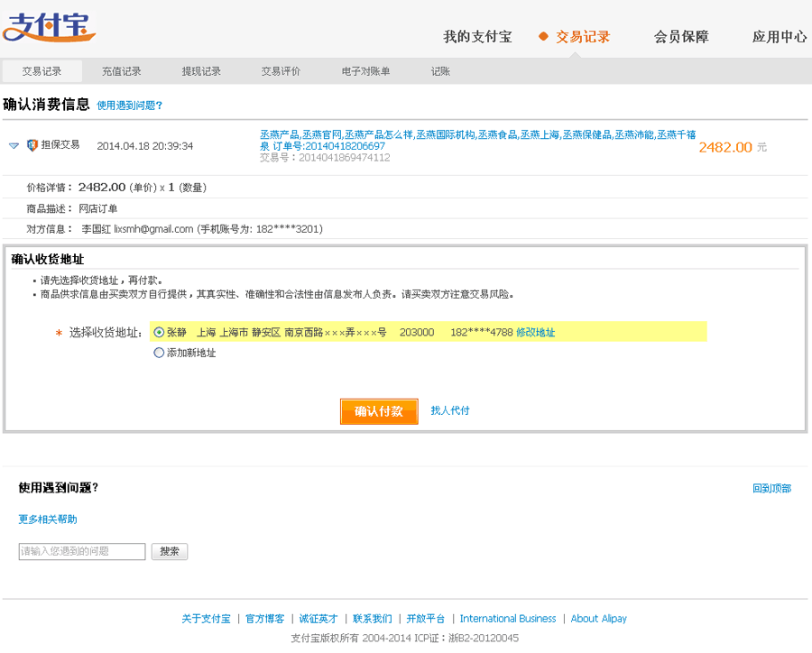Focus the 请输入您遇到的问题 search field
The height and width of the screenshot is (653, 812).
(82, 551)
